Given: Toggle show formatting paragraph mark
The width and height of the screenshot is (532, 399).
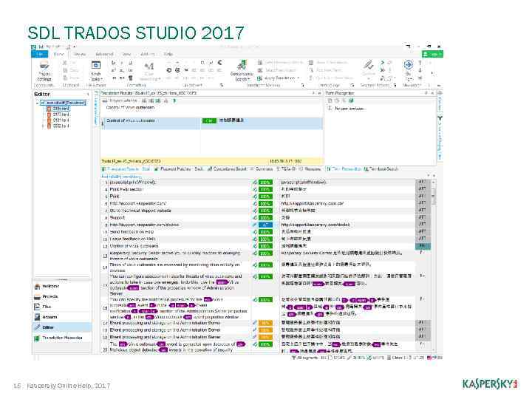Looking at the screenshot, I should (x=130, y=78).
